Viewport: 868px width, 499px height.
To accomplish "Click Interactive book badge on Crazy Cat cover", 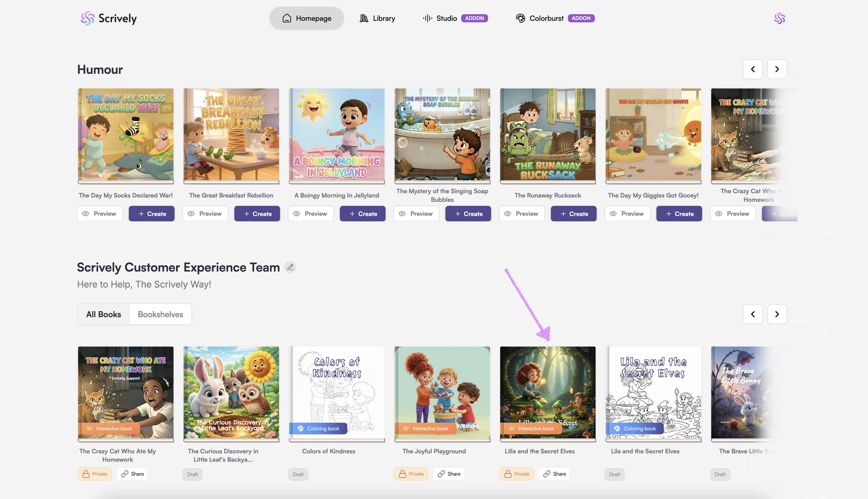I will tap(109, 429).
